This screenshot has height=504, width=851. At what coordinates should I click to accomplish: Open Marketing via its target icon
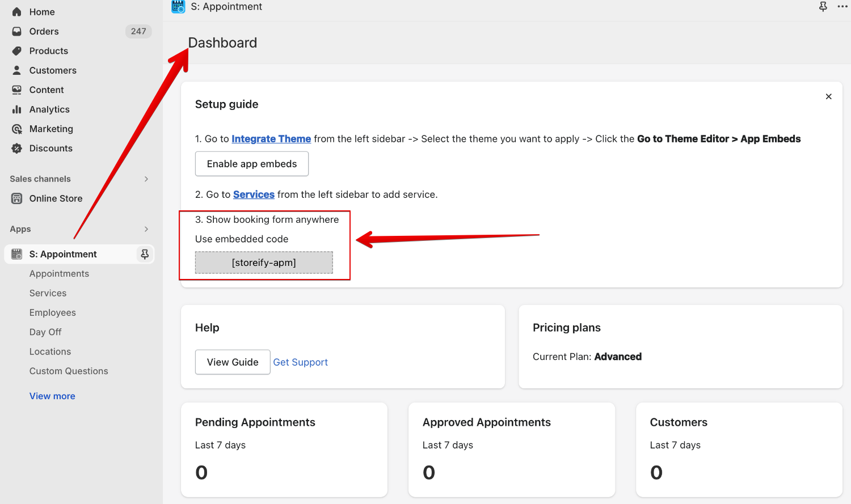(x=17, y=129)
